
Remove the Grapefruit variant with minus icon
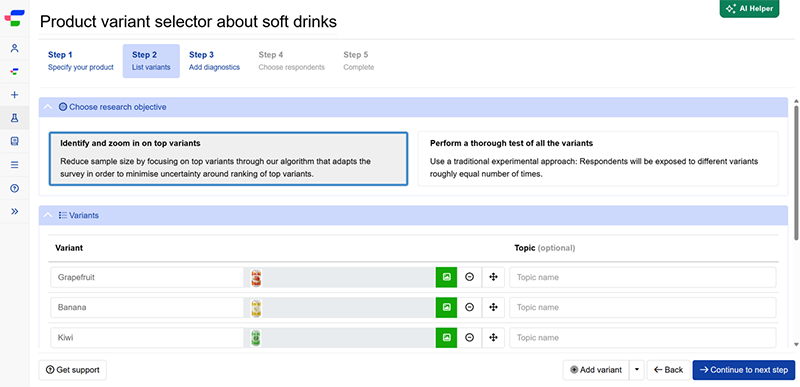469,277
